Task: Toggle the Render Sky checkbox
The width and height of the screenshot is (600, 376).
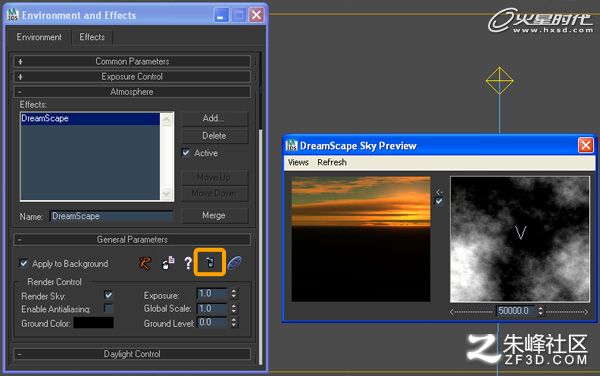Action: [x=108, y=295]
